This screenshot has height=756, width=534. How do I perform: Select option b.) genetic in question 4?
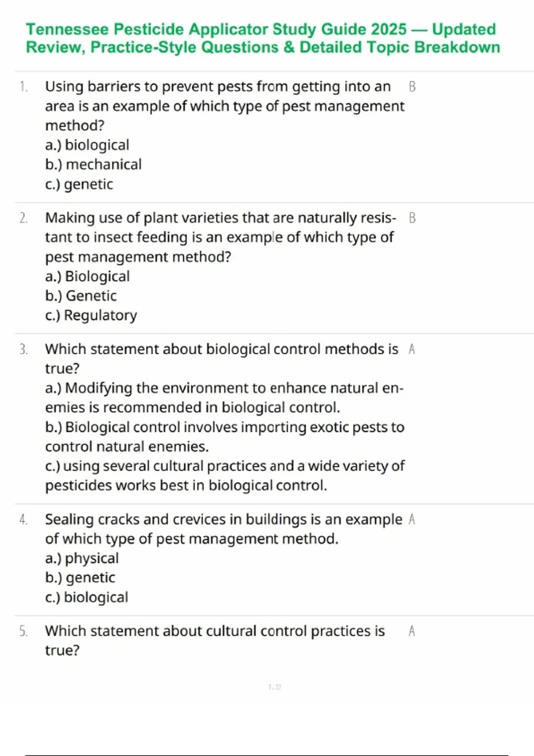(x=80, y=578)
